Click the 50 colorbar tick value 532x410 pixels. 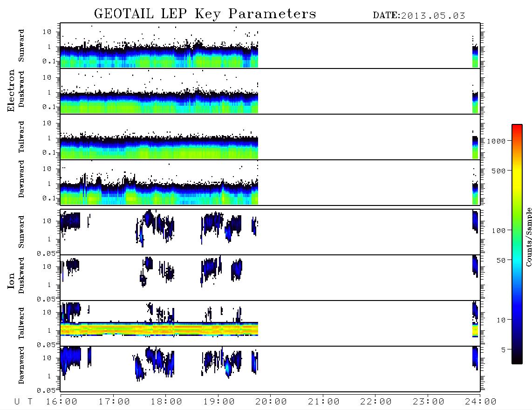(501, 260)
